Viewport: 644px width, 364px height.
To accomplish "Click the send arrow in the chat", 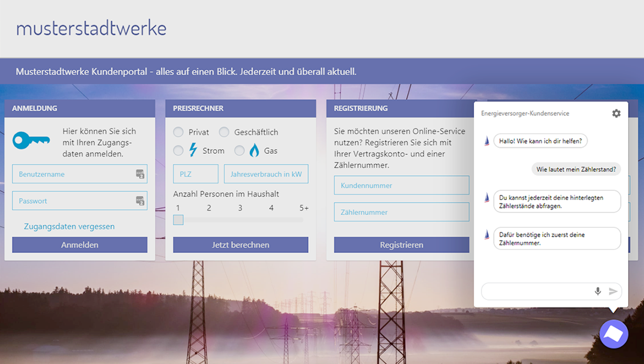I will [613, 291].
